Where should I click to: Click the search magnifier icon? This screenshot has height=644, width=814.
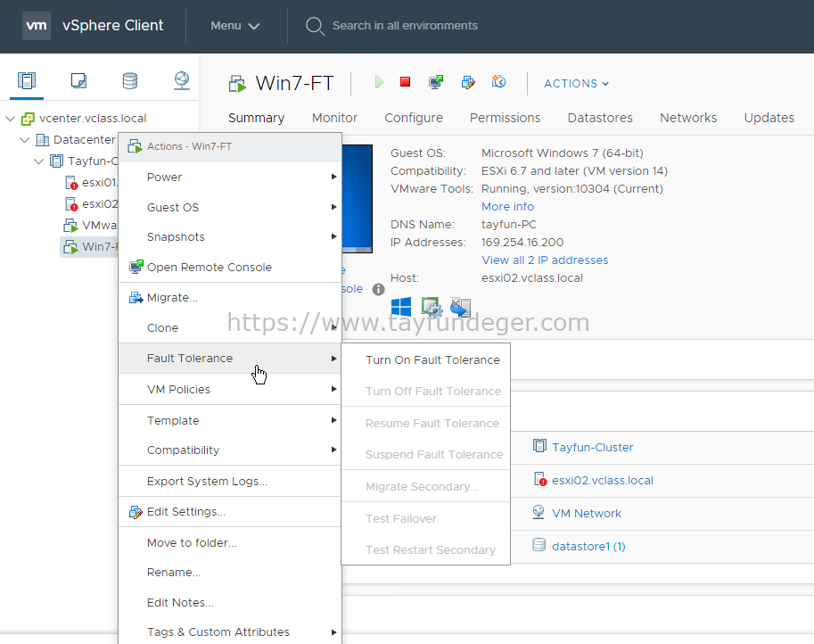click(315, 26)
